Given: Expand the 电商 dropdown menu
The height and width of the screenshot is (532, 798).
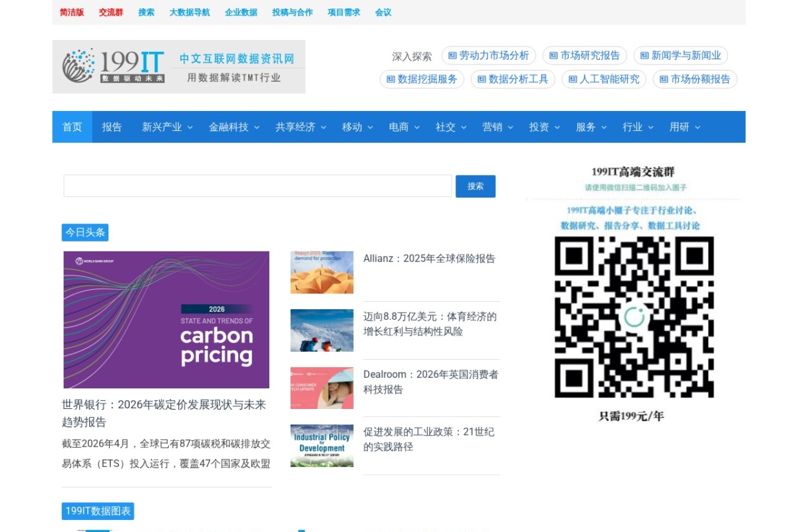Looking at the screenshot, I should pos(404,127).
